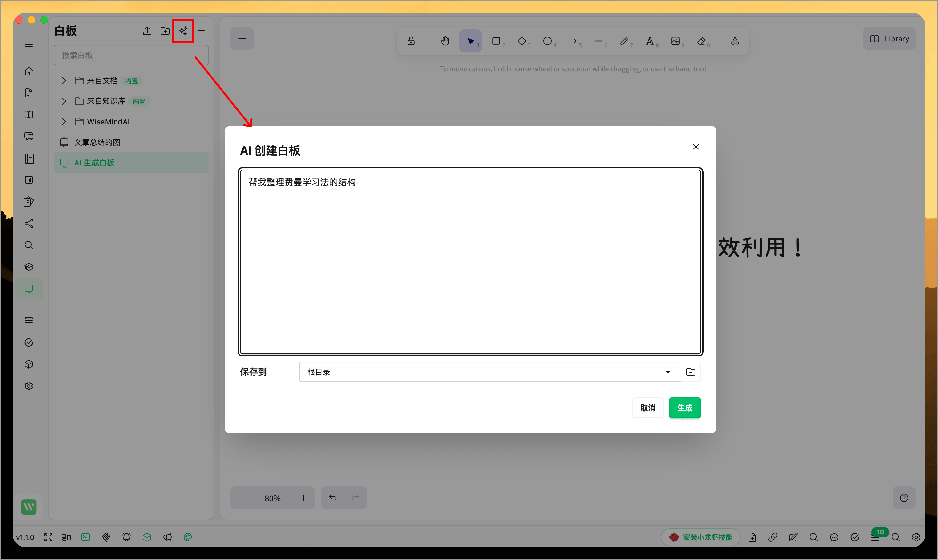Open the megaphone announcements icon
The height and width of the screenshot is (560, 938).
pyautogui.click(x=167, y=537)
